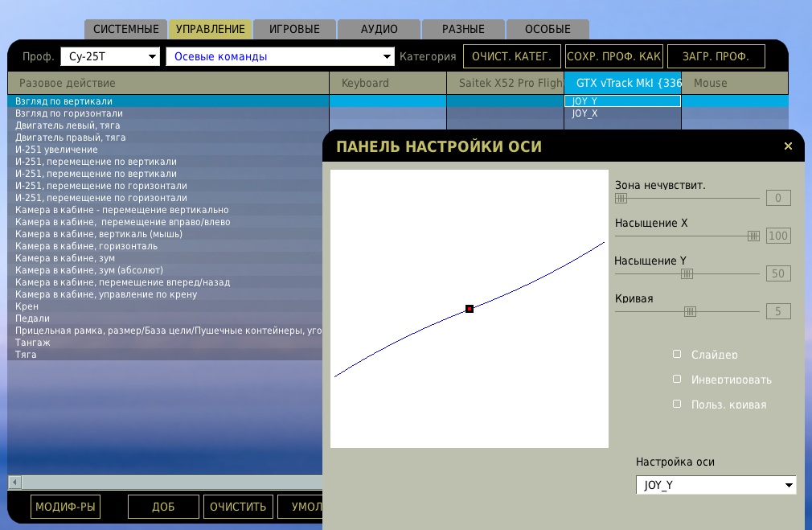Switch to the СИСТЕМНЫЕ tab
The height and width of the screenshot is (530, 812).
[x=126, y=29]
